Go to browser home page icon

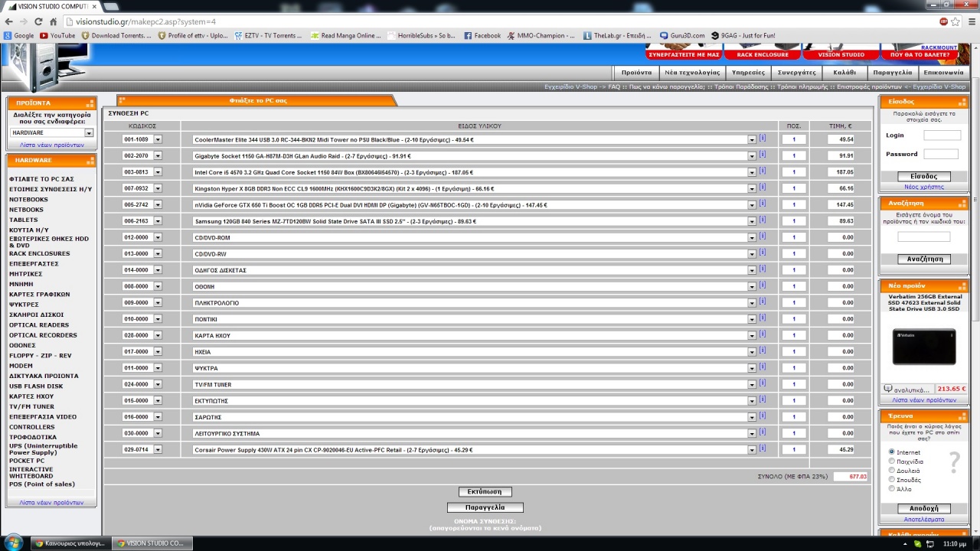point(53,21)
